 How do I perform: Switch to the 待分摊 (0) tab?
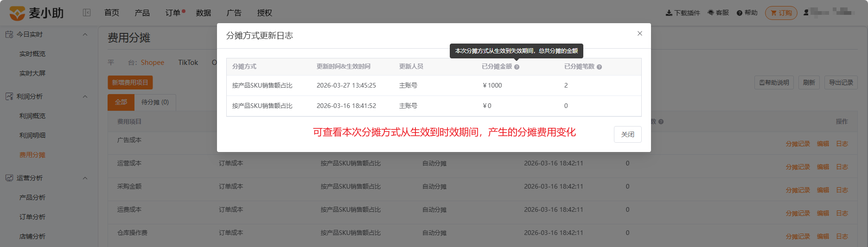(155, 102)
